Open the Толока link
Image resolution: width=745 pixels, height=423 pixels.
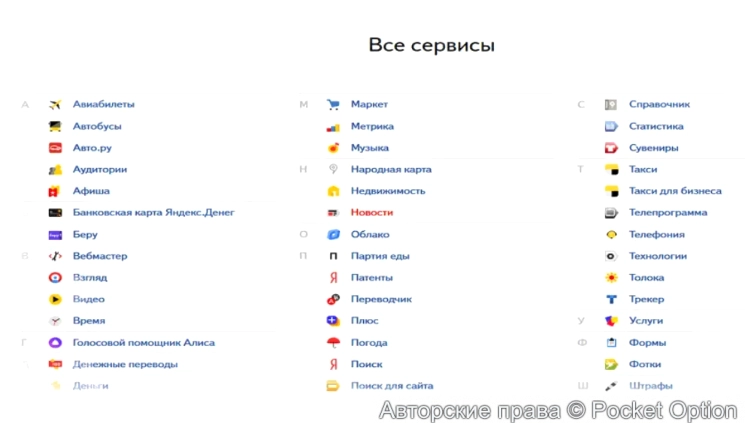coord(646,278)
